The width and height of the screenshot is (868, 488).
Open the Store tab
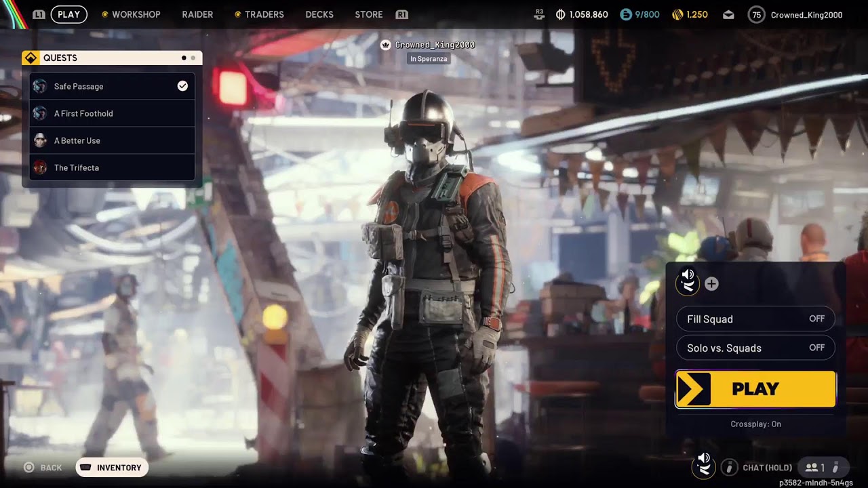(369, 14)
